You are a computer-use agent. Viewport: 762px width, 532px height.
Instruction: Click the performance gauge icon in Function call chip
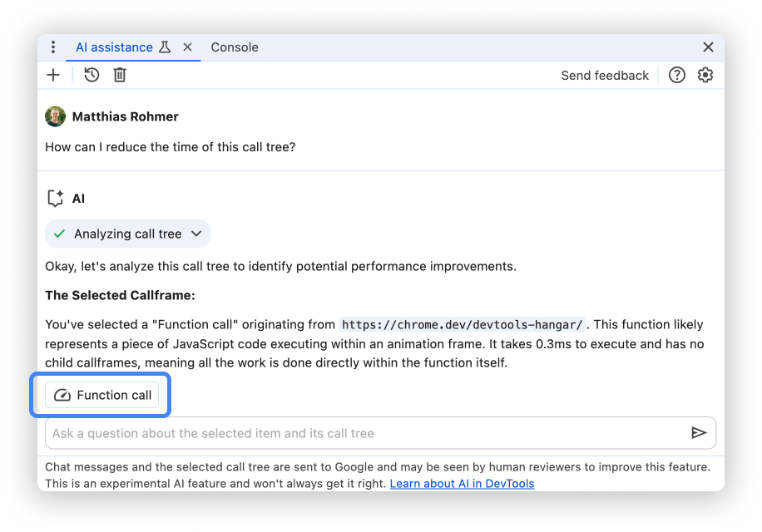(x=62, y=395)
